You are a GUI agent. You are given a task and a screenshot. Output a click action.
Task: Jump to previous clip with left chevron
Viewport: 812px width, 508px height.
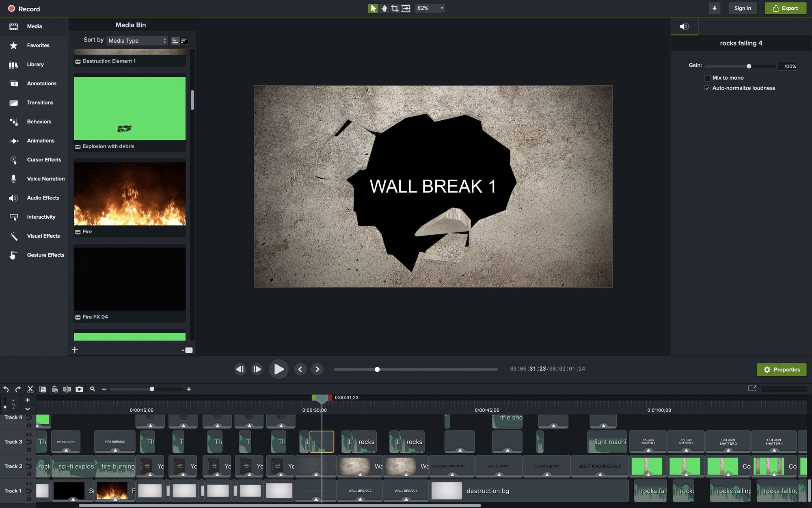[300, 369]
